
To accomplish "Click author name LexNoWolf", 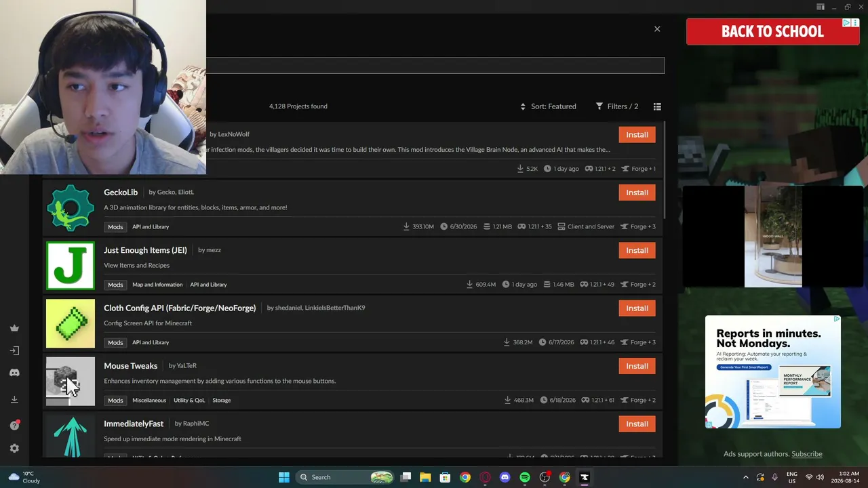I will click(x=234, y=134).
